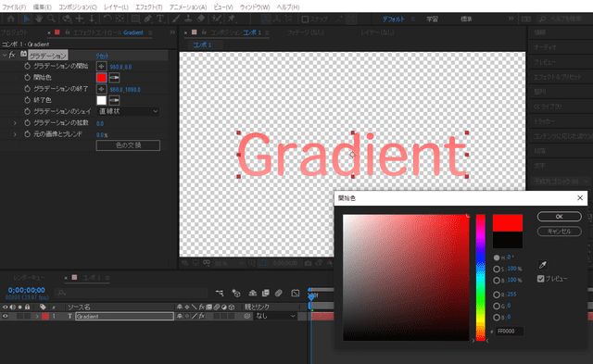
Task: Enable the Snap (スナップ) checkbox
Action: coord(305,19)
